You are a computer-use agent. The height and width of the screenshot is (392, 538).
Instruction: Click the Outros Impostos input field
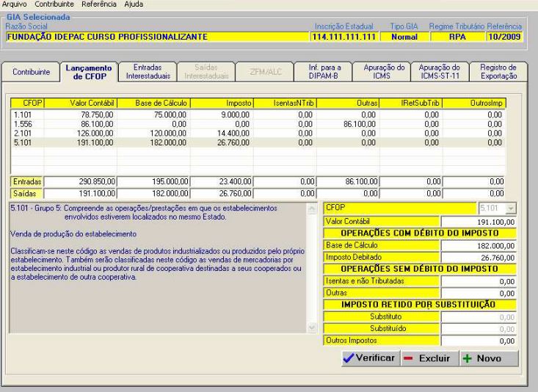point(479,341)
